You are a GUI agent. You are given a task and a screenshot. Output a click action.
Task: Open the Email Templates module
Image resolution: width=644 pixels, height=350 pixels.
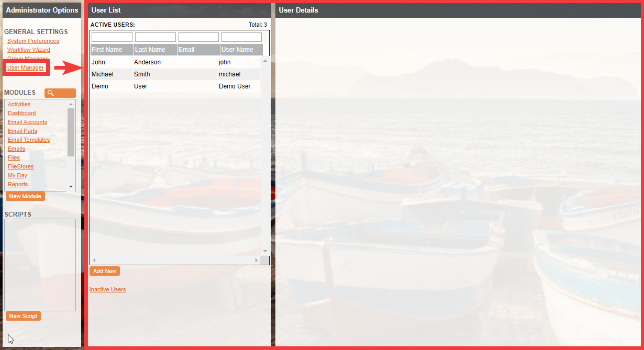click(x=29, y=140)
